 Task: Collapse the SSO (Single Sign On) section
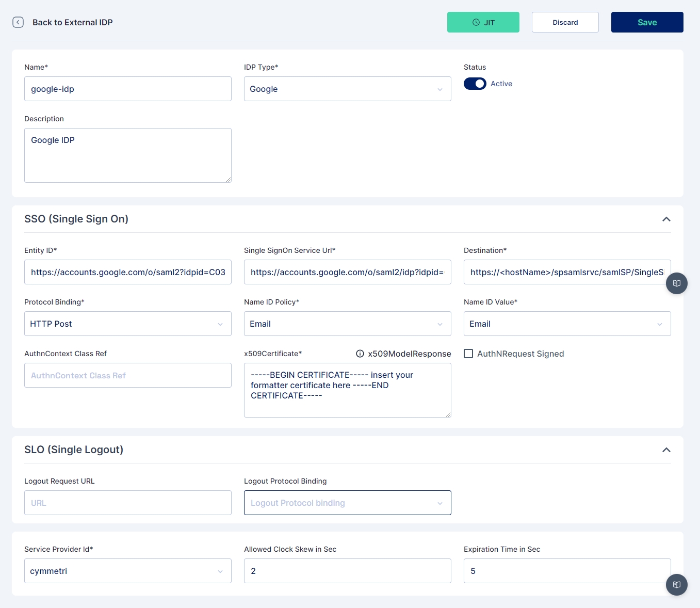pyautogui.click(x=666, y=219)
